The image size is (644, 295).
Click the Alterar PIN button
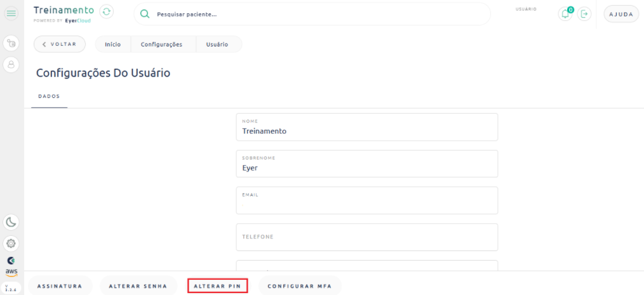click(217, 286)
